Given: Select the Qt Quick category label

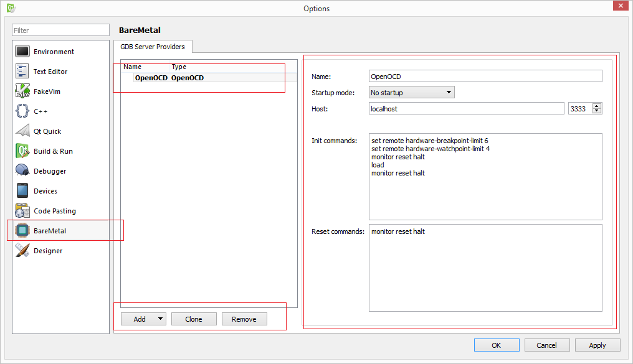Looking at the screenshot, I should coord(47,131).
